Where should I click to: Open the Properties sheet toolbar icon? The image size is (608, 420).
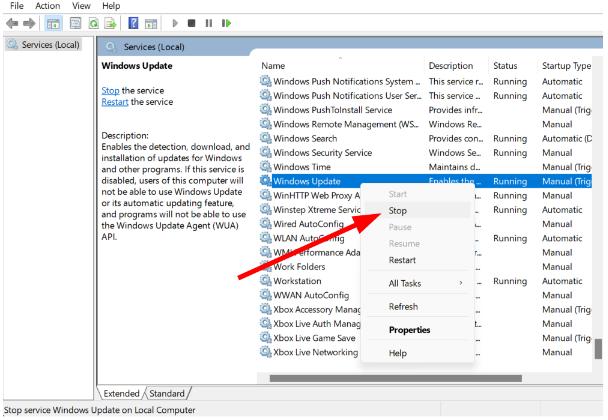75,24
